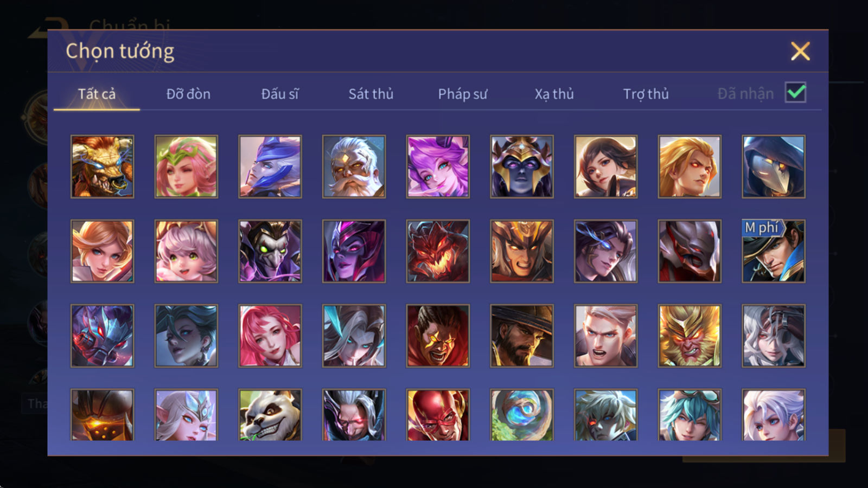Toggle the Đã nhận checkbox
The image size is (868, 488).
pyautogui.click(x=795, y=92)
